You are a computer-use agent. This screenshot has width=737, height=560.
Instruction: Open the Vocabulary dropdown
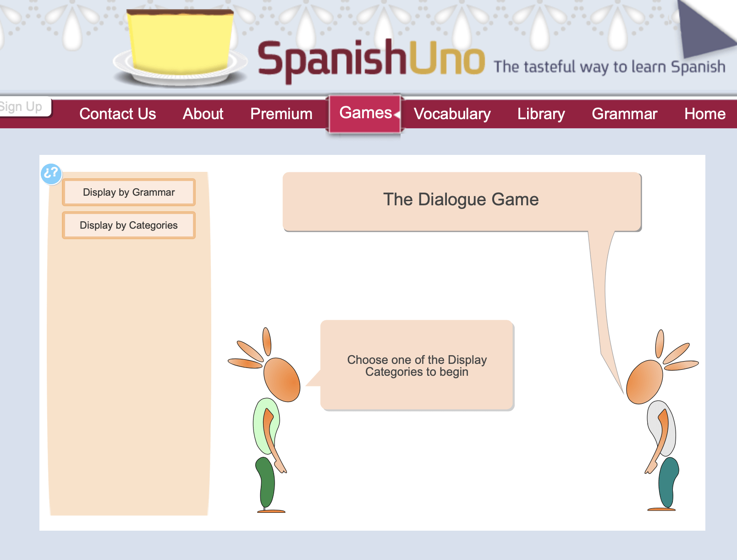pyautogui.click(x=452, y=114)
